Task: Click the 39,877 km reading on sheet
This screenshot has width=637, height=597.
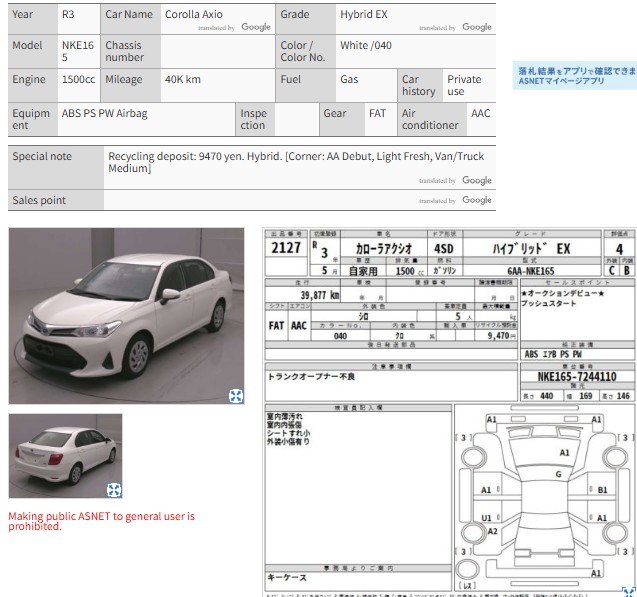Action: pyautogui.click(x=320, y=295)
